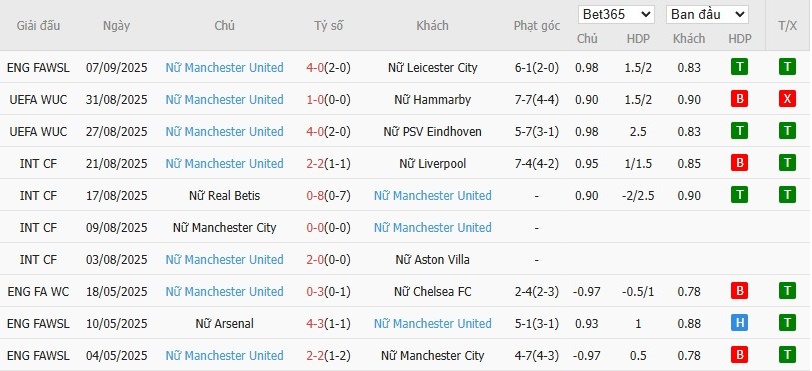The height and width of the screenshot is (371, 812).
Task: Open the Ban đầu odds type dropdown
Action: [x=707, y=15]
